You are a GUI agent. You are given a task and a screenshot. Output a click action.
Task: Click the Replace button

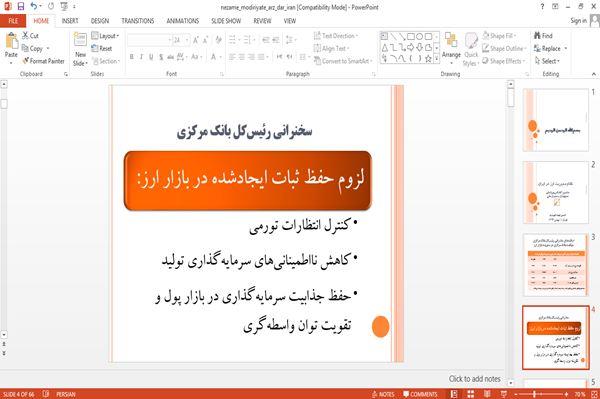click(550, 48)
